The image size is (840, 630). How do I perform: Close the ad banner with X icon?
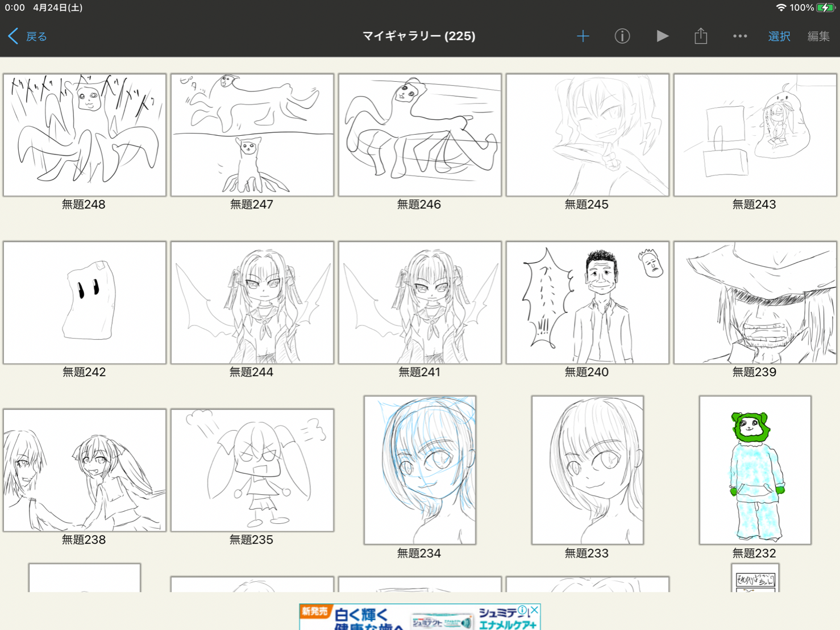[535, 610]
